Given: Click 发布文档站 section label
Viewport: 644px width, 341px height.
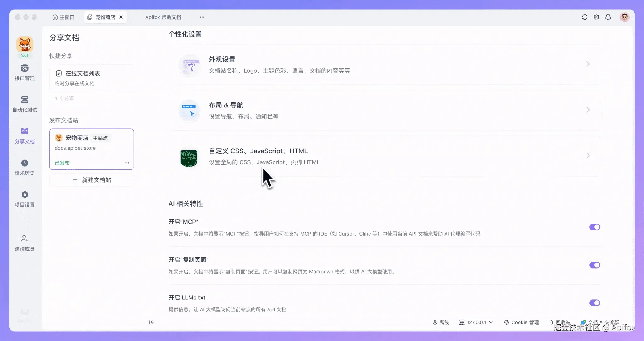Looking at the screenshot, I should tap(64, 120).
